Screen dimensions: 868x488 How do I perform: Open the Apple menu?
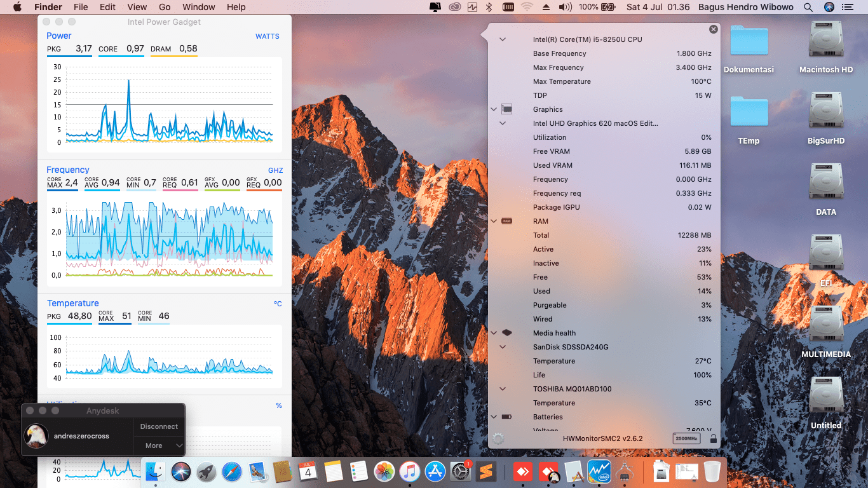coord(17,7)
